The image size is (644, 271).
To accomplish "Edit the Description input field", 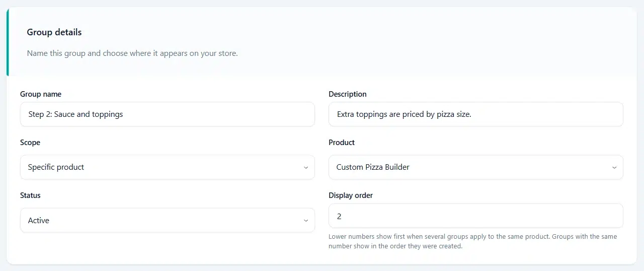I will 476,114.
